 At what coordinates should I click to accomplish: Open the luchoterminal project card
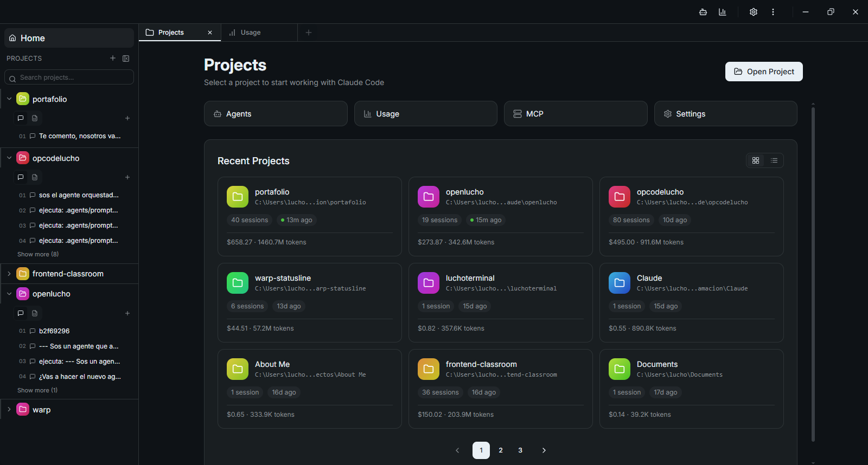pos(501,302)
